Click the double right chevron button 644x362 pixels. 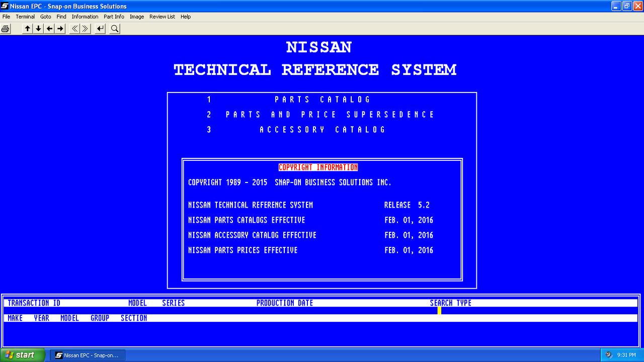click(86, 29)
